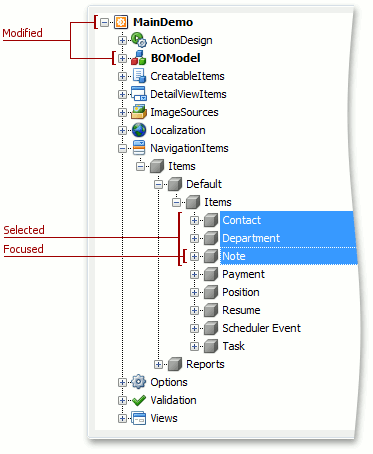Expand the Contact node
373x454 pixels.
pos(194,220)
